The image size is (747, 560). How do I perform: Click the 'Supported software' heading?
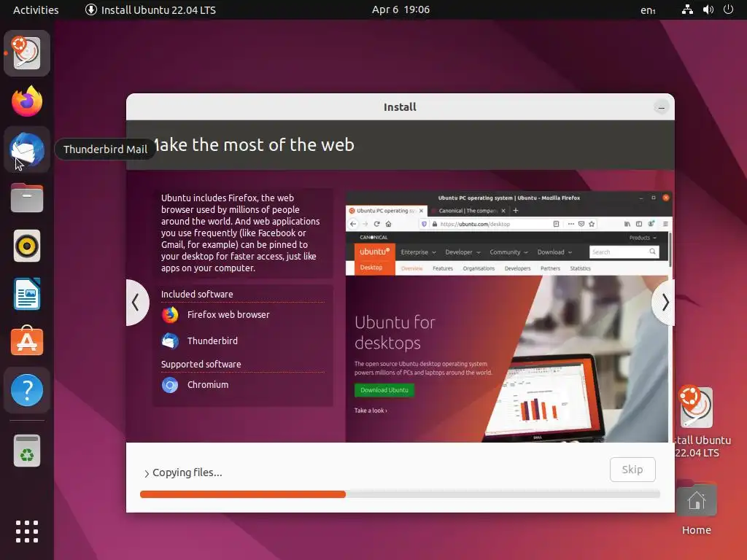tap(201, 365)
